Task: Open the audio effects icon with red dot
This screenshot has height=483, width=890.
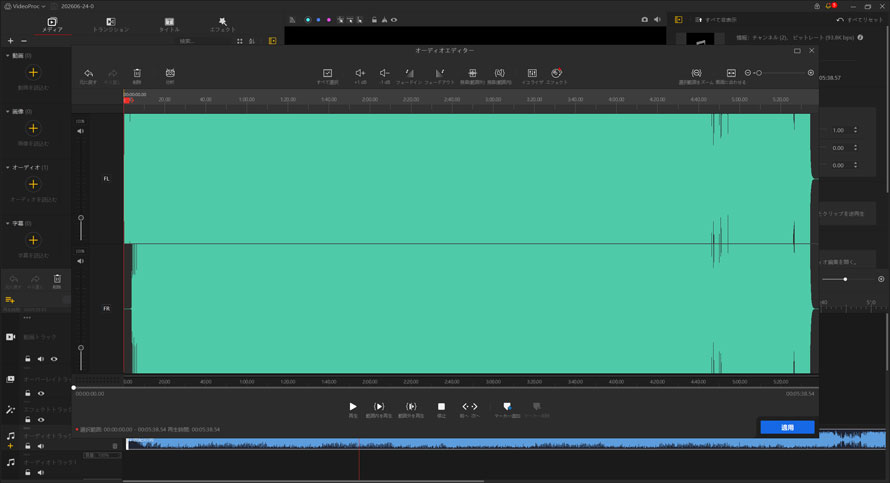Action: tap(556, 73)
